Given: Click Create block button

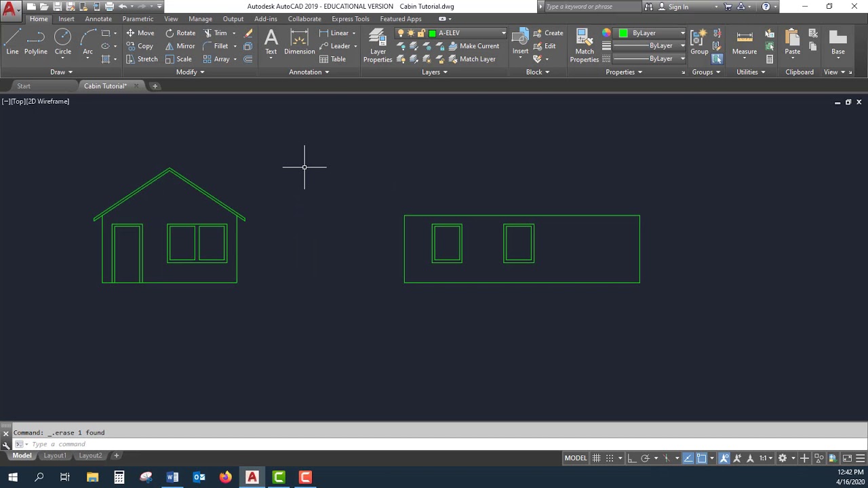Looking at the screenshot, I should tap(548, 33).
